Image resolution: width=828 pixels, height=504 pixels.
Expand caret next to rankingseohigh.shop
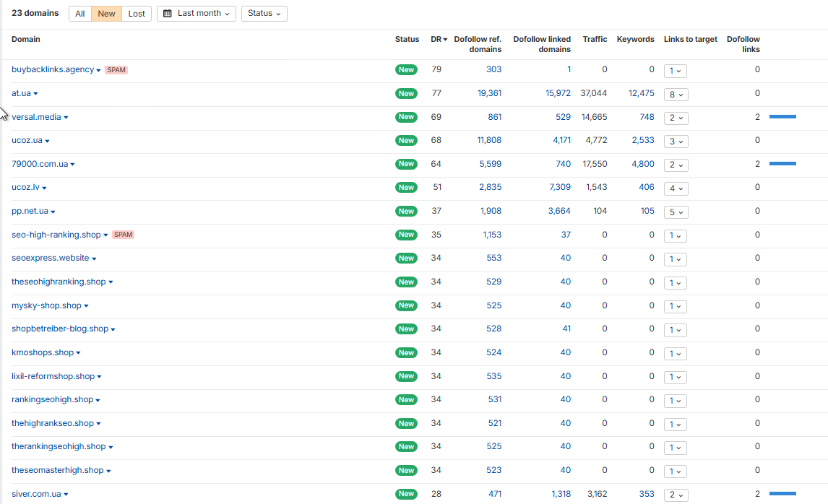click(98, 400)
